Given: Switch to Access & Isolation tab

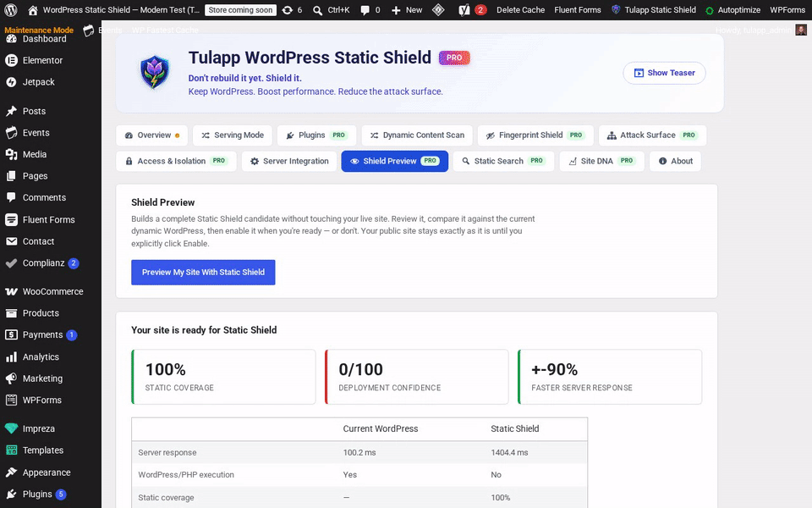Looking at the screenshot, I should pos(176,161).
